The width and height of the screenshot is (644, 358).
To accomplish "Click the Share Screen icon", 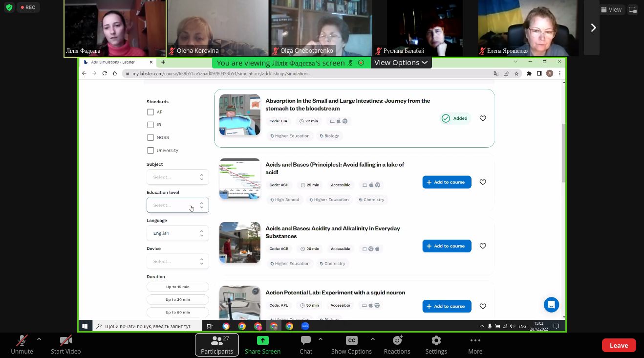I will tap(262, 341).
